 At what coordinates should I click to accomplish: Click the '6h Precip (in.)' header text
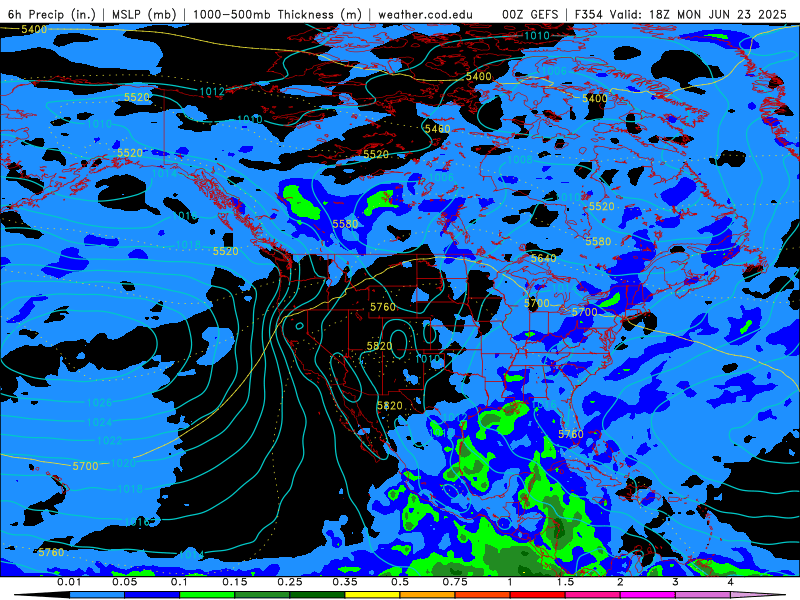coord(52,14)
